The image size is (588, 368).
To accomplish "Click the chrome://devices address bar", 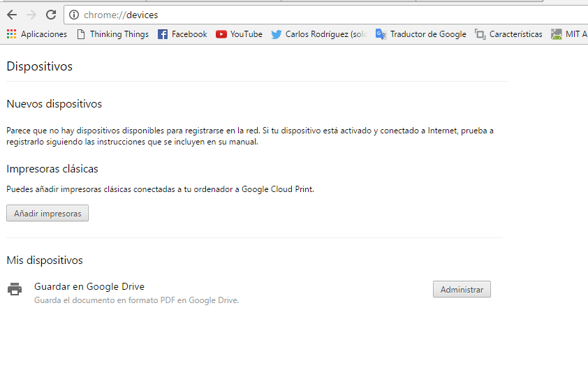I will 325,15.
